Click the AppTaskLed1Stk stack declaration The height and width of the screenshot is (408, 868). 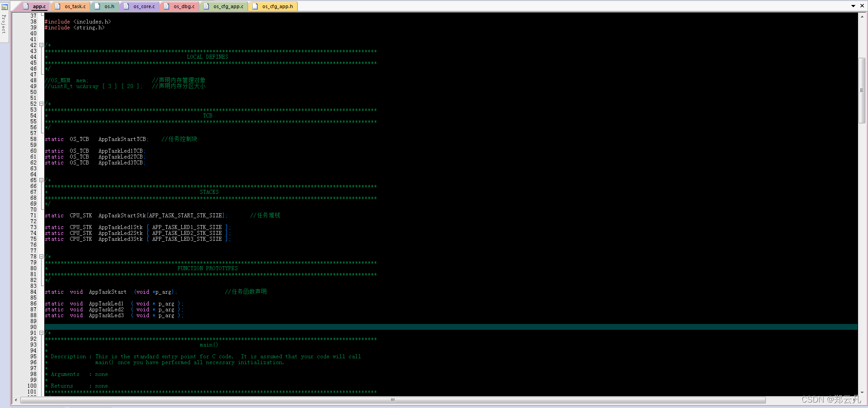coord(138,227)
